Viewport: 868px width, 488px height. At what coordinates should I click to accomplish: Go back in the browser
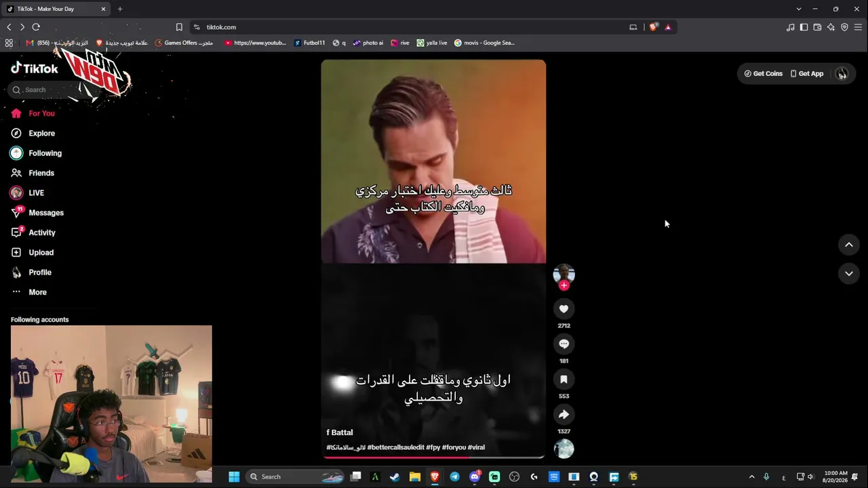[x=9, y=27]
